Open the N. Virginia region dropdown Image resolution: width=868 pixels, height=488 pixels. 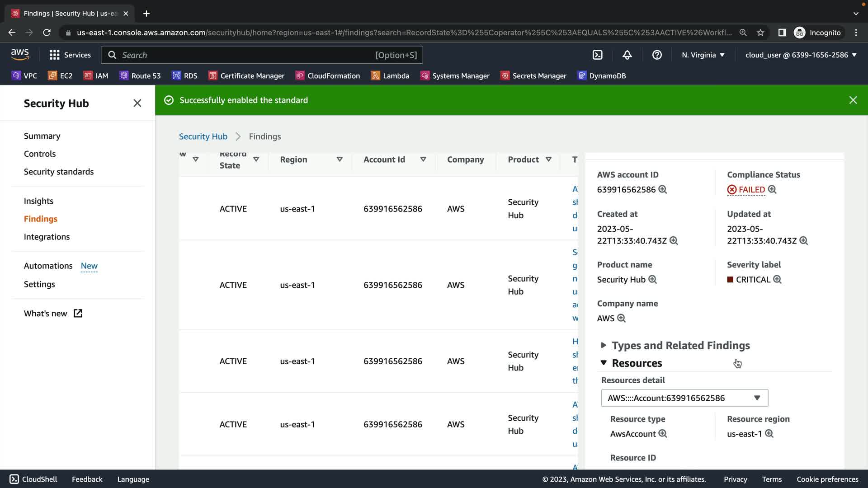pos(703,55)
